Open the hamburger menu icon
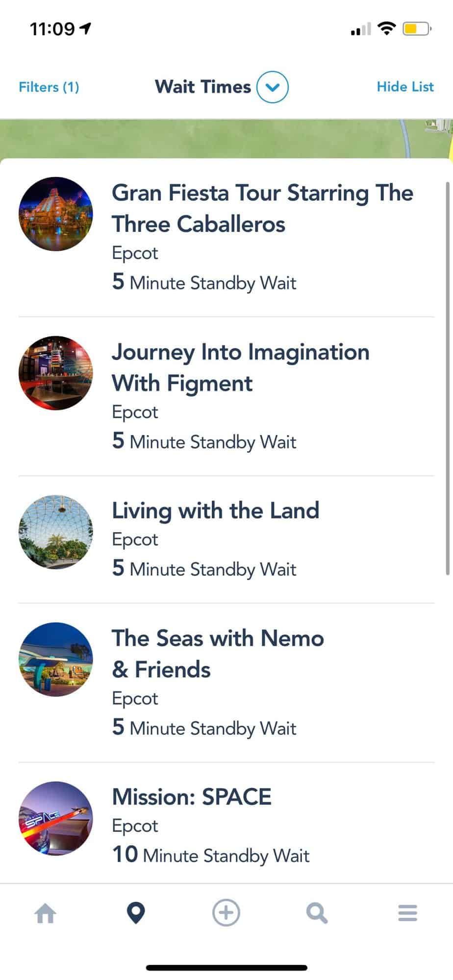The height and width of the screenshot is (980, 453). click(407, 913)
